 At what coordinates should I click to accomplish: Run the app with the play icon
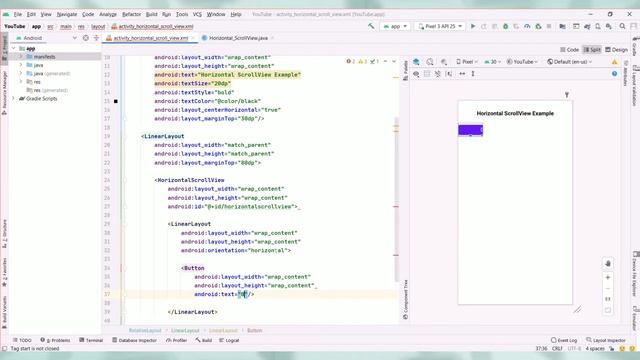coord(473,26)
